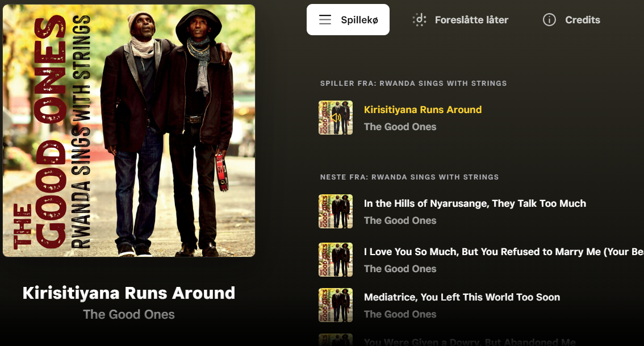Switch to Foreslåtte låter tab
The width and height of the screenshot is (644, 346).
point(460,20)
